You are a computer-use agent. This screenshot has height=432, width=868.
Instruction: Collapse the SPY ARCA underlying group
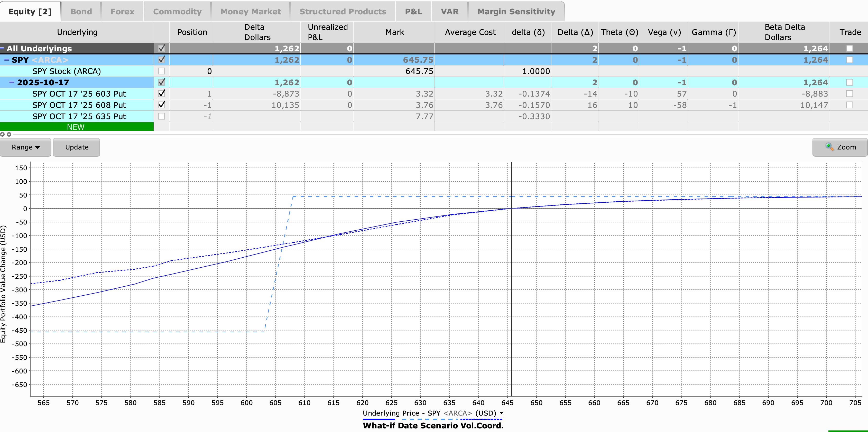[7, 60]
